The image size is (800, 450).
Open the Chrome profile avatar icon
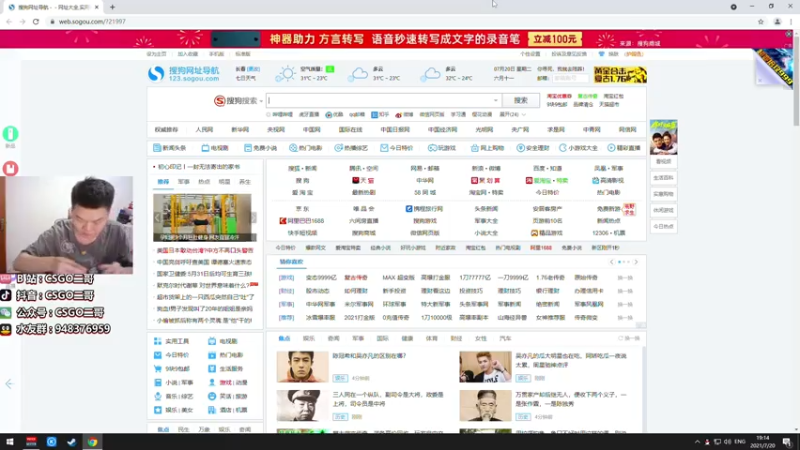point(778,21)
